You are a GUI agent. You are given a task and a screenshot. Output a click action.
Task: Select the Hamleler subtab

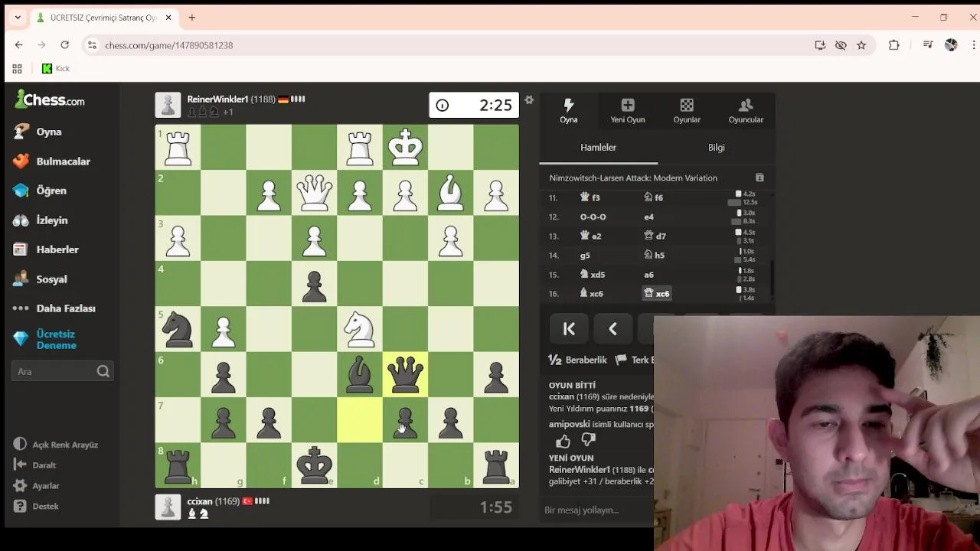(x=598, y=148)
